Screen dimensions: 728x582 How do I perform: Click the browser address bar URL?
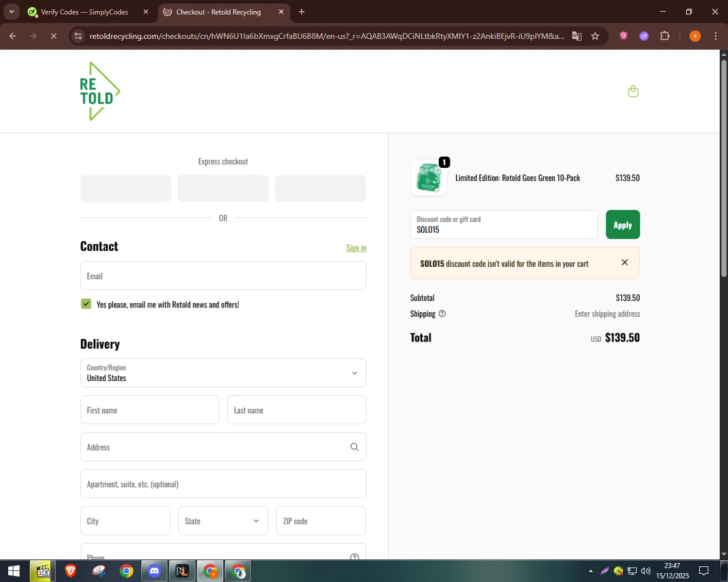tap(327, 36)
